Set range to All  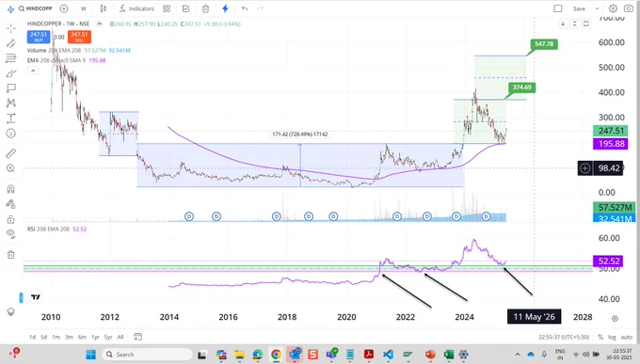pos(120,337)
